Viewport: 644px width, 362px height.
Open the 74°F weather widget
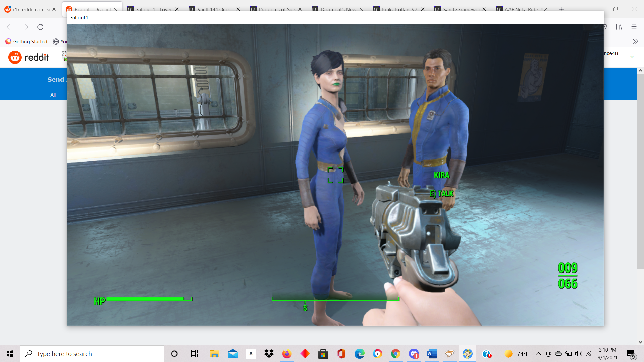click(517, 354)
